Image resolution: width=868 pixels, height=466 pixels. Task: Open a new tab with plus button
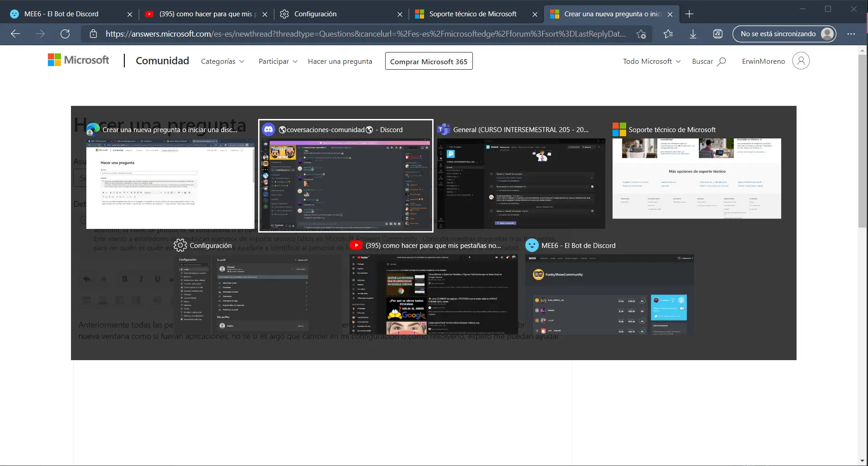pos(689,14)
